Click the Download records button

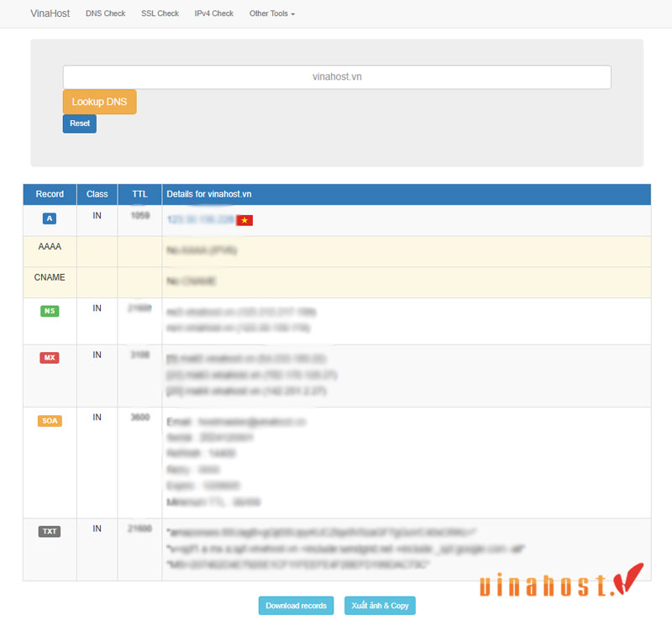tap(297, 606)
